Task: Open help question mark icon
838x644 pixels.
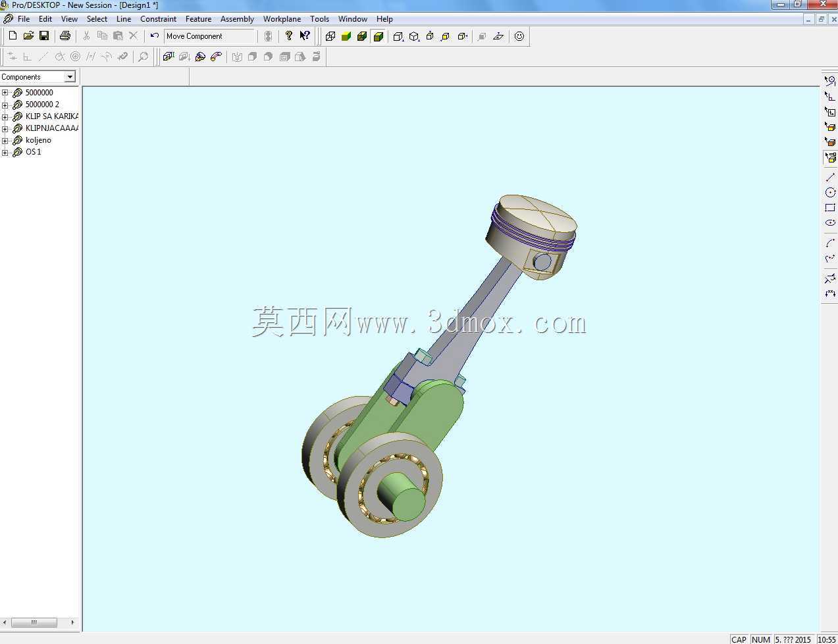Action: click(289, 36)
